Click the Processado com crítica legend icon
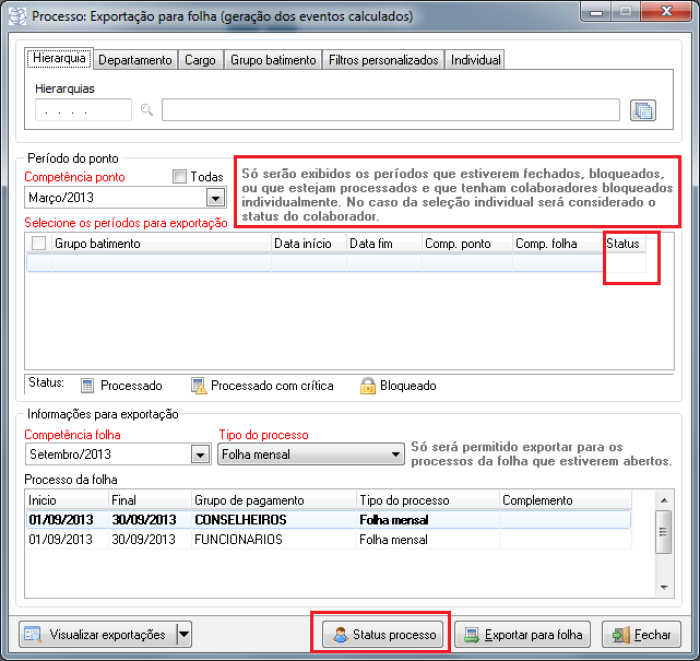Image resolution: width=700 pixels, height=661 pixels. point(198,385)
